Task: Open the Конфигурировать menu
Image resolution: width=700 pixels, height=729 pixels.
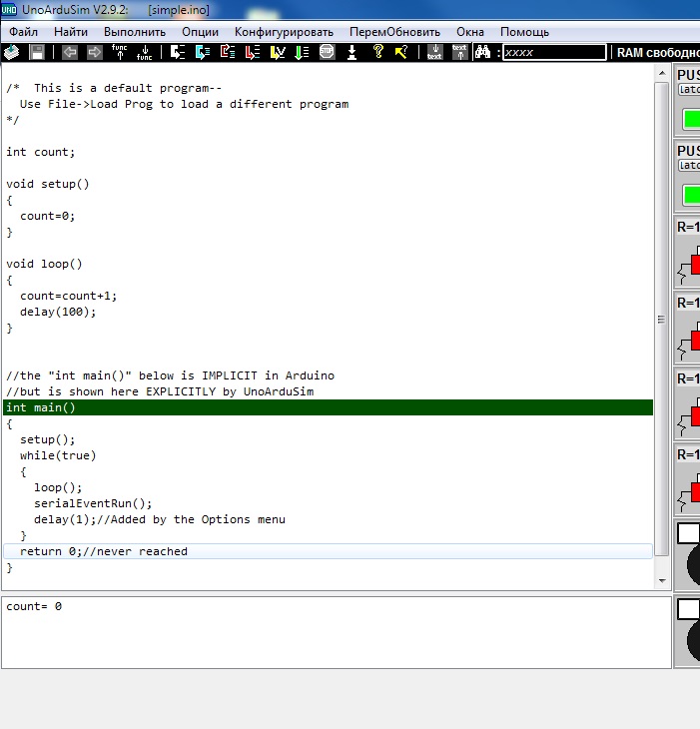Action: (285, 32)
